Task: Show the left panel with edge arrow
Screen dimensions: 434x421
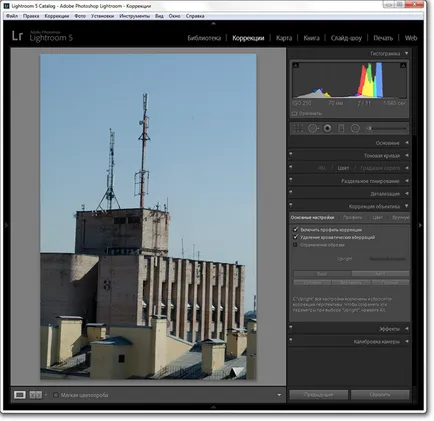Action: tap(6, 226)
